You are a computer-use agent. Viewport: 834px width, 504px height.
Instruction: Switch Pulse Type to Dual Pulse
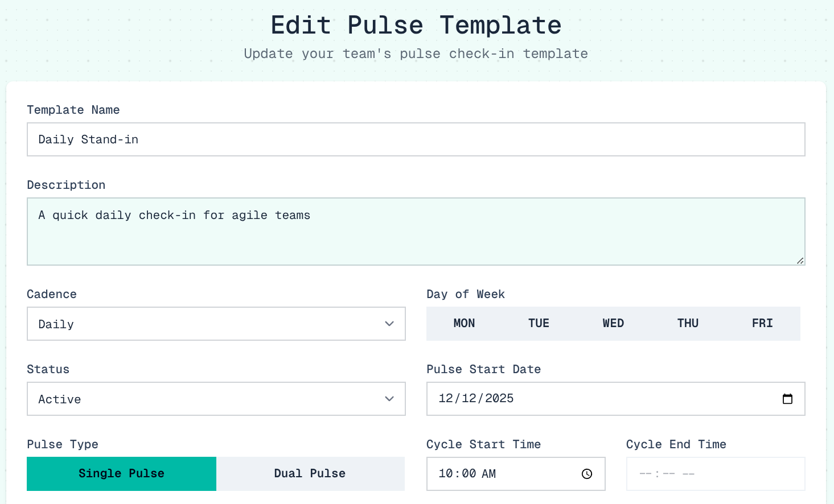(310, 473)
